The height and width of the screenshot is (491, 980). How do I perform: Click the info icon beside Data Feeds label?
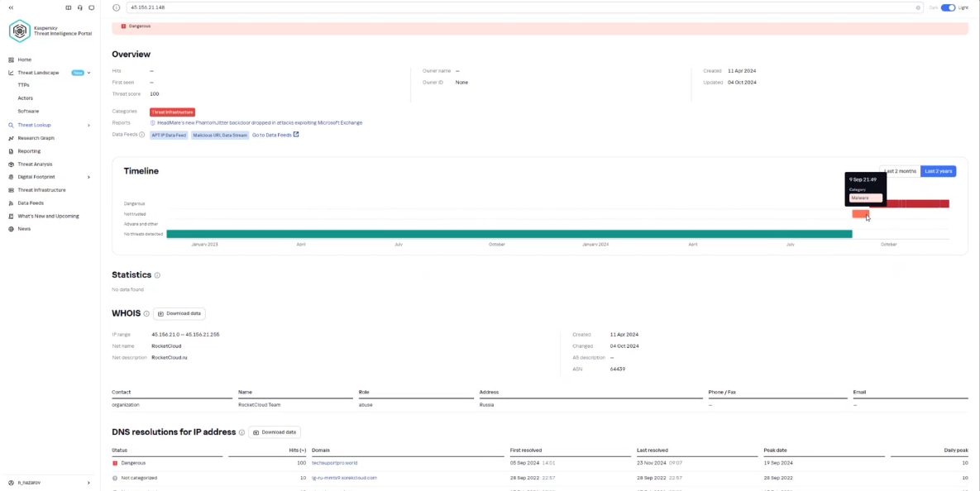pyautogui.click(x=142, y=135)
